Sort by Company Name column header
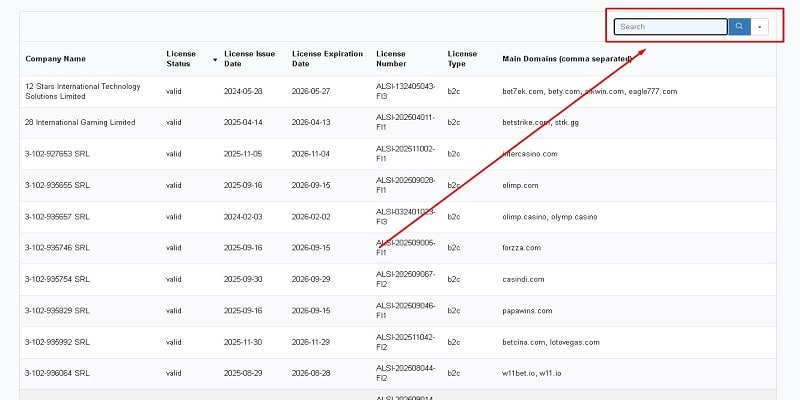The image size is (800, 400). pyautogui.click(x=56, y=59)
